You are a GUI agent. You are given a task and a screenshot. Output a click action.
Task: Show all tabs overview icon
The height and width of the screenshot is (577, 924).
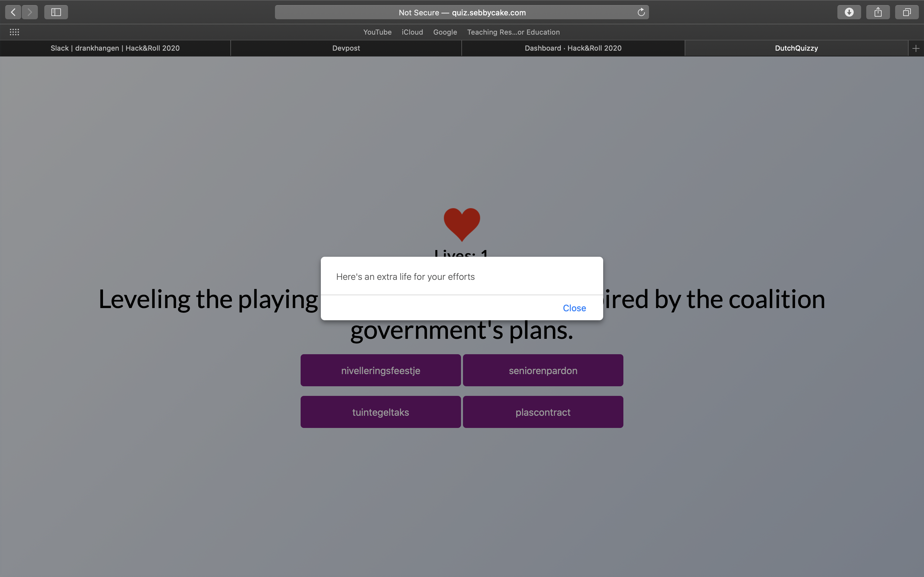tap(906, 12)
